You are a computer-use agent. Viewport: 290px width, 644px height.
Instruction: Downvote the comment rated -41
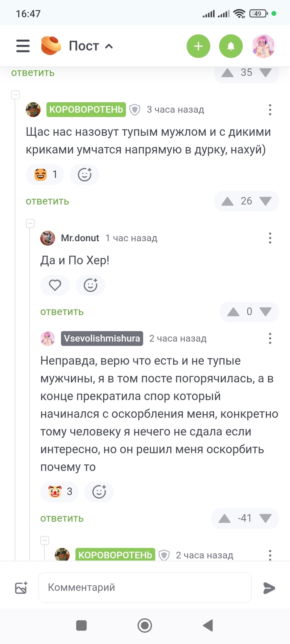(265, 518)
